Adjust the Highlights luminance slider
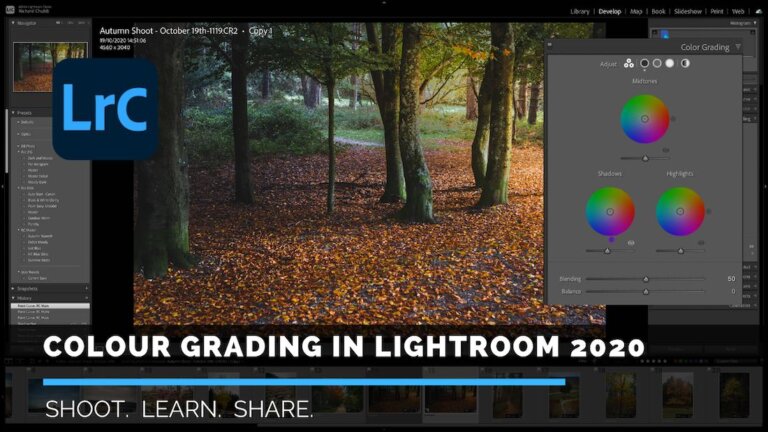This screenshot has width=768, height=432. click(x=680, y=251)
